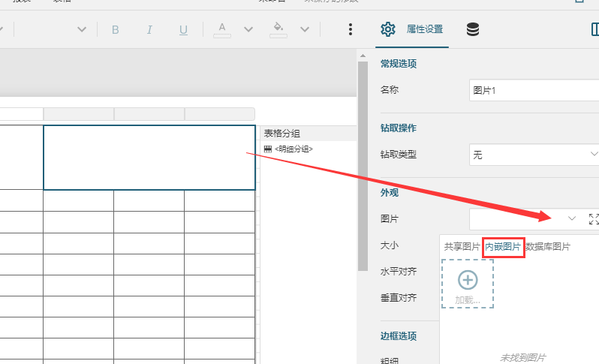Click the 名称 input field

(x=533, y=90)
